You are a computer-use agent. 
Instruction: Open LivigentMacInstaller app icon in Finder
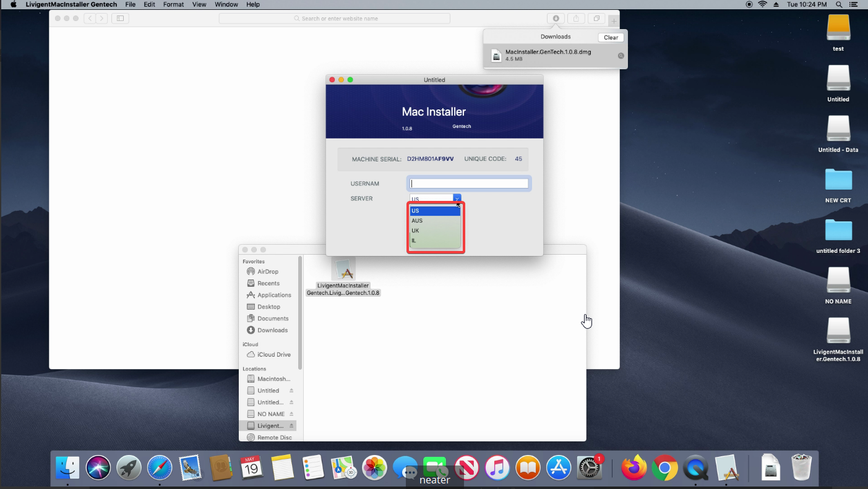coord(343,270)
